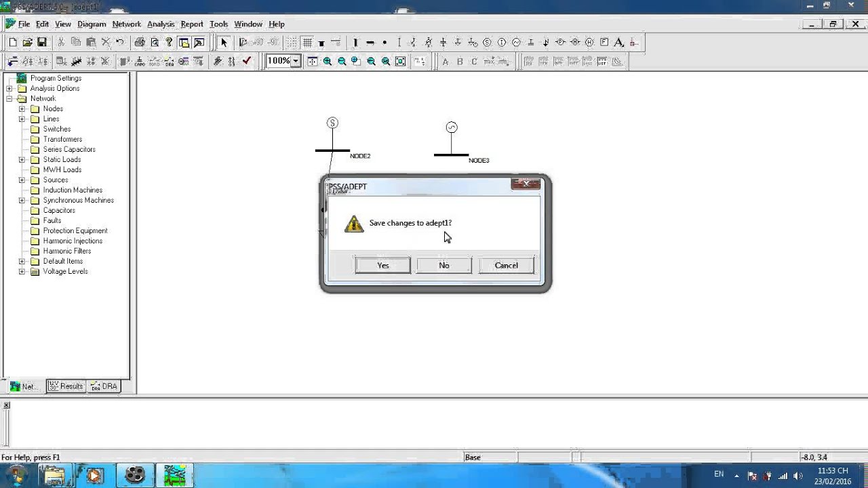Print using the printer toolbar icon

tap(140, 42)
